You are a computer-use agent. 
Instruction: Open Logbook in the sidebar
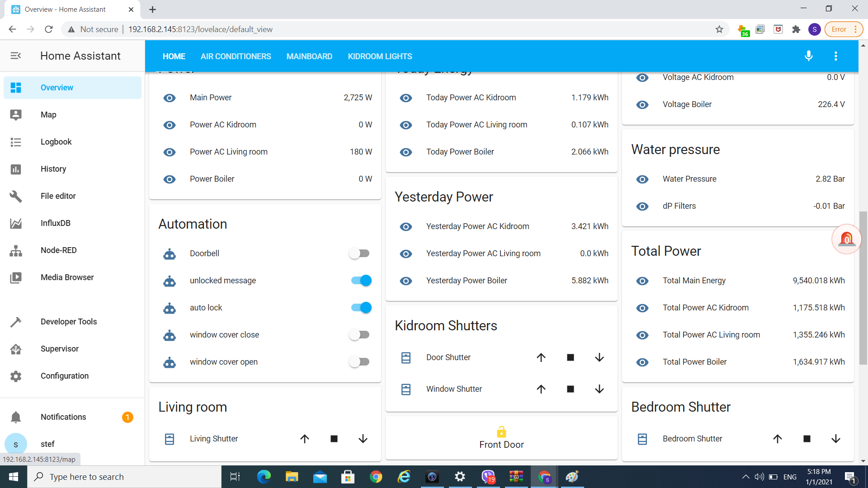coord(72,142)
